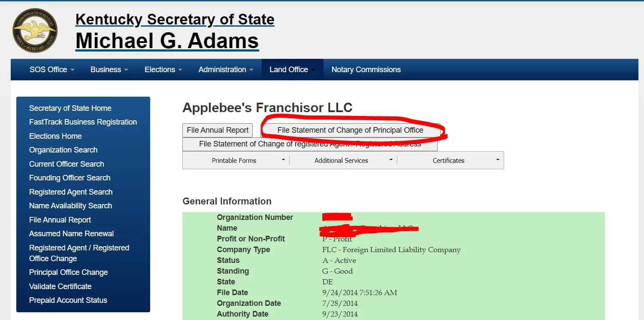Screen dimensions: 644x320
Task: Navigate to Organization Search
Action: (63, 150)
